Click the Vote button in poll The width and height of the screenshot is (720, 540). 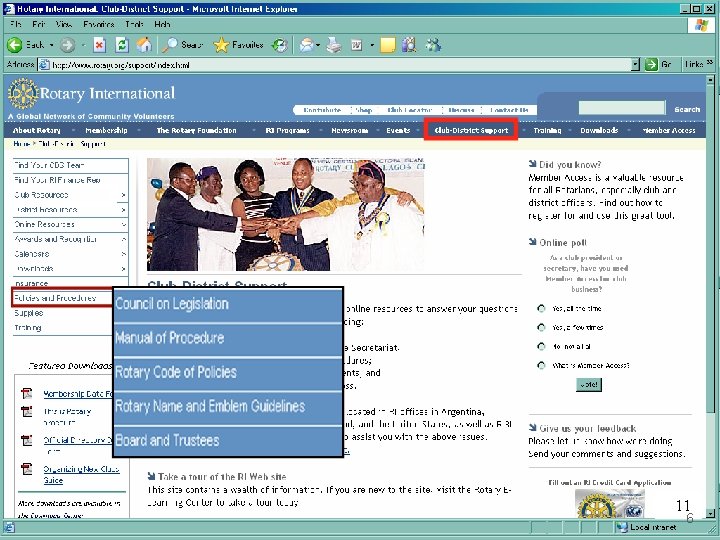589,384
